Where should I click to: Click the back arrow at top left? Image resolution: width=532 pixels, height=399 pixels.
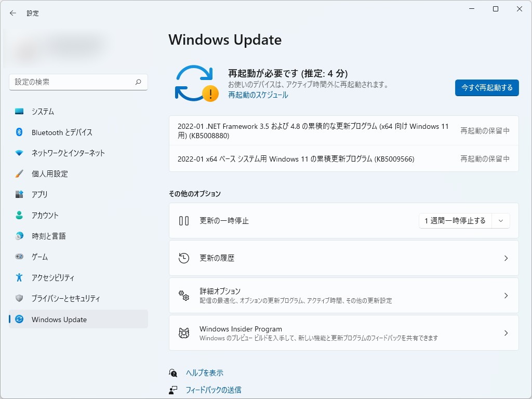pyautogui.click(x=12, y=13)
